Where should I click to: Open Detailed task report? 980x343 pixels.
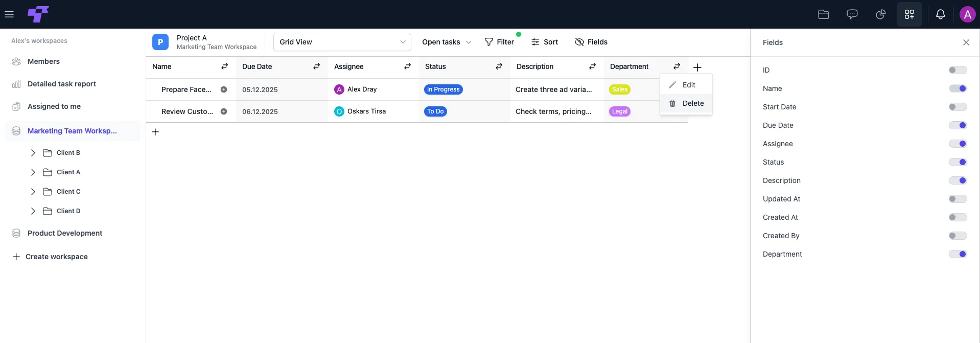pyautogui.click(x=61, y=84)
